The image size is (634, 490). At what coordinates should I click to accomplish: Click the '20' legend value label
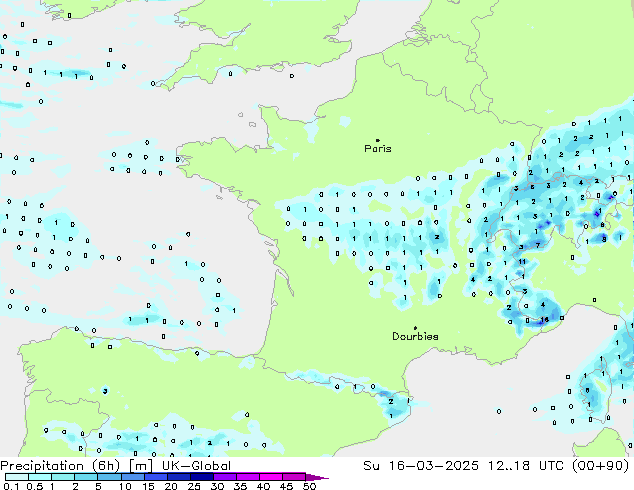coord(171,486)
